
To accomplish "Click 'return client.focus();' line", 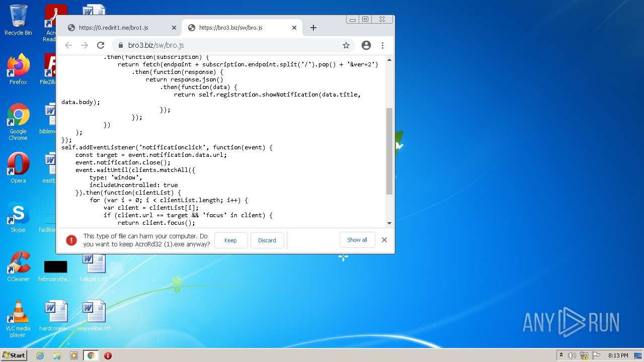I will pos(156,223).
